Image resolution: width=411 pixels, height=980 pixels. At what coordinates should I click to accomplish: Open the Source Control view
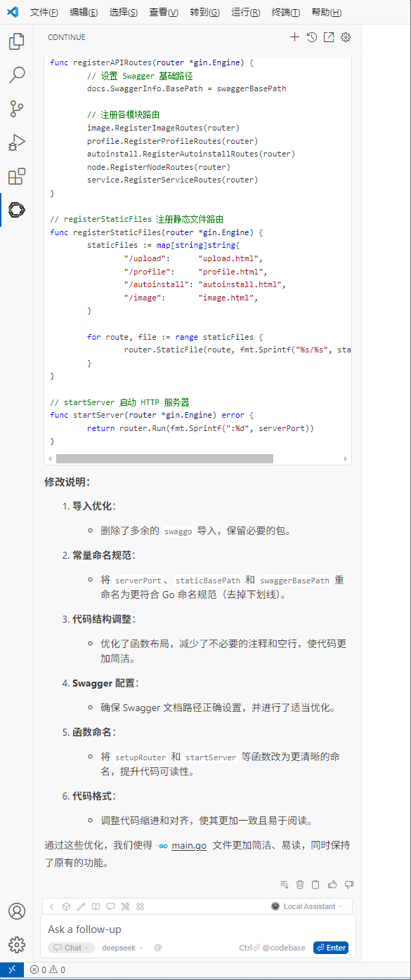(x=17, y=109)
